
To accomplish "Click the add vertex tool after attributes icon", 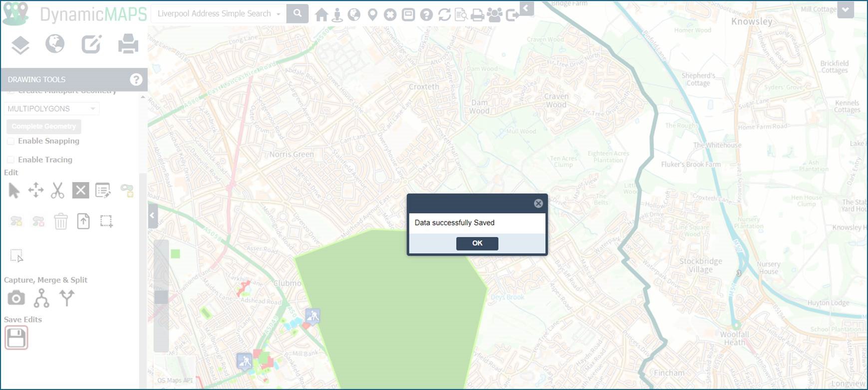I will click(x=127, y=191).
